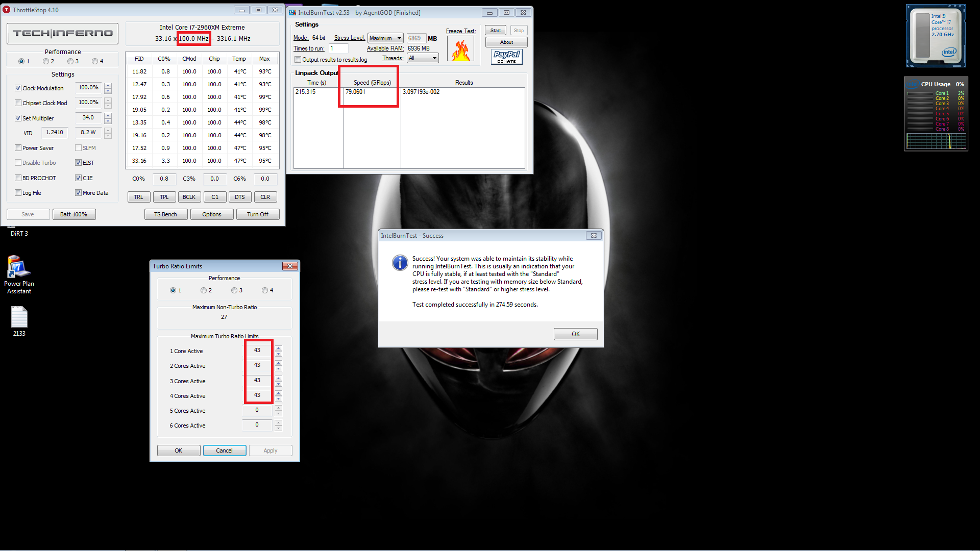This screenshot has width=980, height=551.
Task: Toggle the C1E checkbox
Action: click(x=78, y=178)
